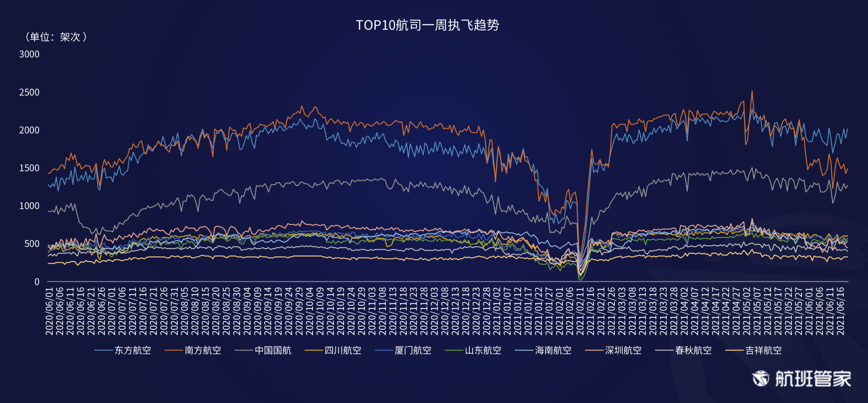The width and height of the screenshot is (868, 403).
Task: Click the green line swatch beside 山东航空
Action: 454,351
